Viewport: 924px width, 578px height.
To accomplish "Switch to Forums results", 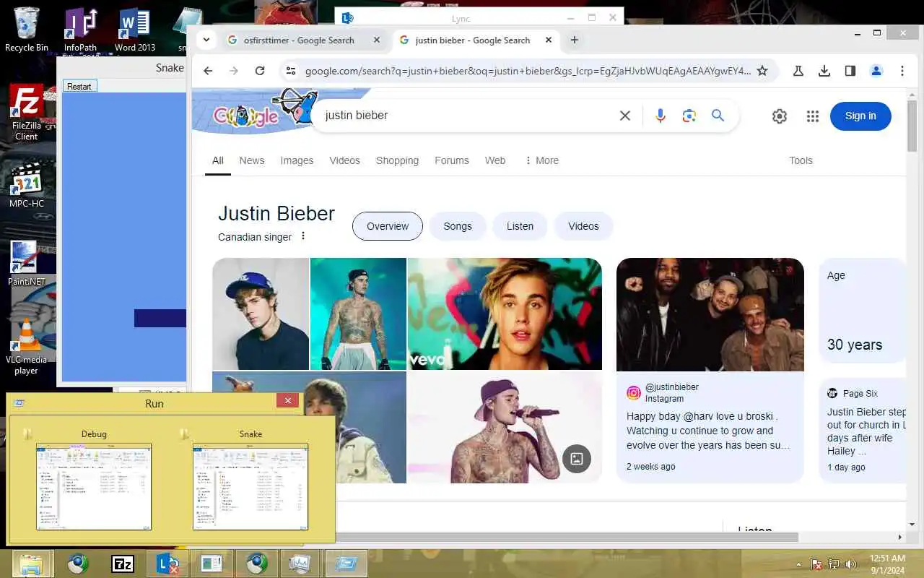I will point(452,160).
